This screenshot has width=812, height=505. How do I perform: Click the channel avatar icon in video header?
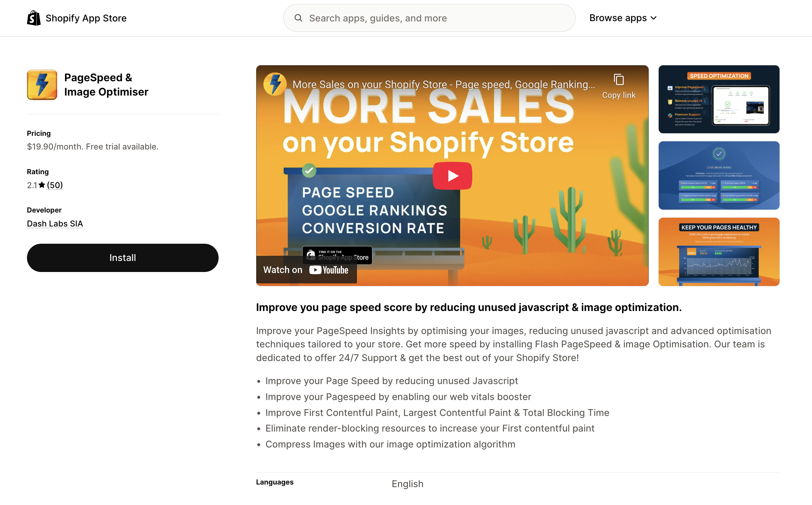coord(275,84)
